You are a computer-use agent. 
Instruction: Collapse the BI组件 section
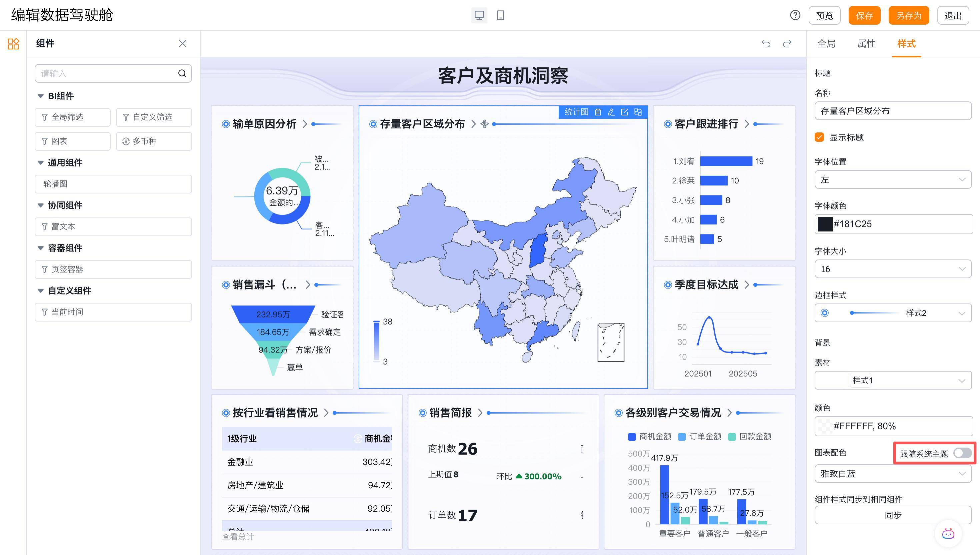40,96
